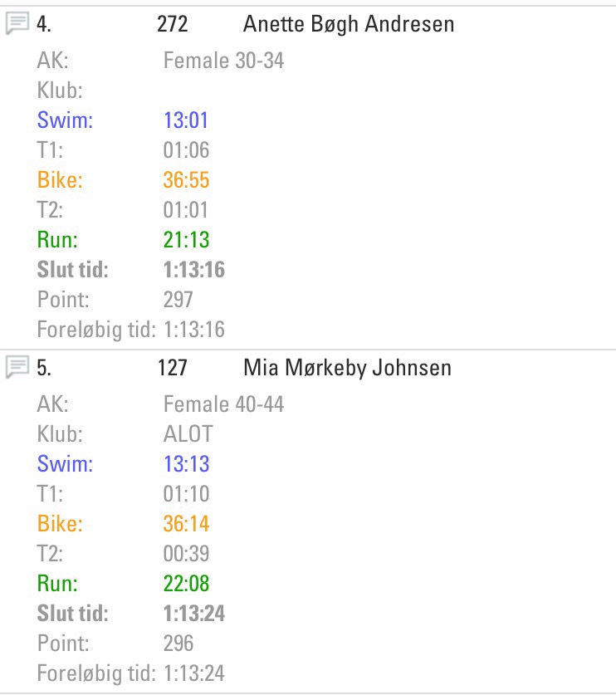616x695 pixels.
Task: Click age group Female 30-34
Action: click(x=224, y=61)
